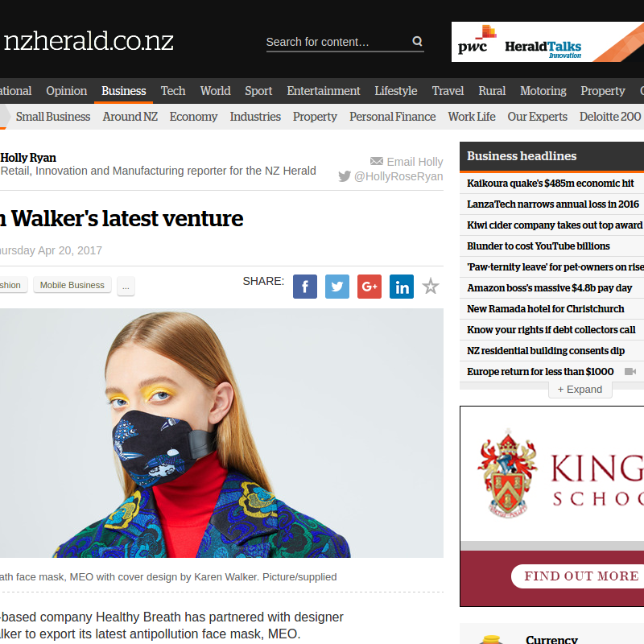Open the Tech menu item
This screenshot has height=644, width=644.
click(173, 91)
